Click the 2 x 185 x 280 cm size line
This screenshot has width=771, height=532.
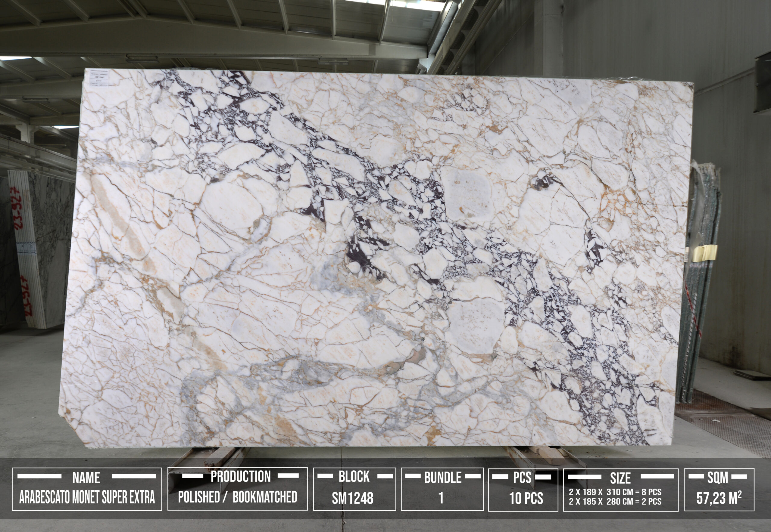tap(615, 501)
